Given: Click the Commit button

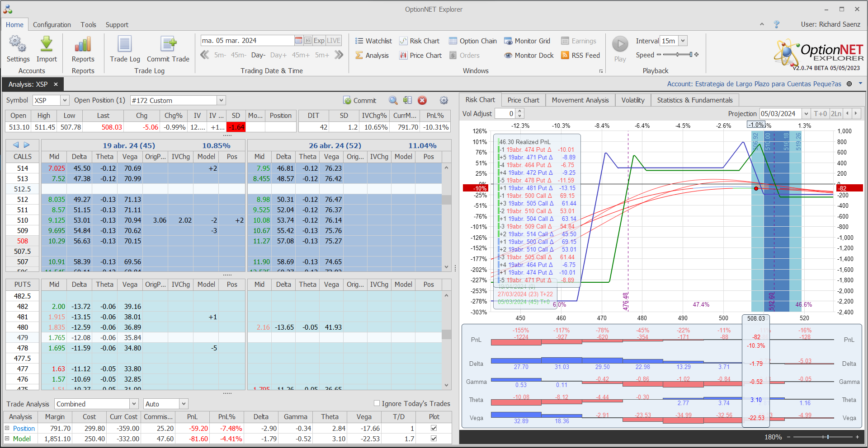Looking at the screenshot, I should click(360, 101).
